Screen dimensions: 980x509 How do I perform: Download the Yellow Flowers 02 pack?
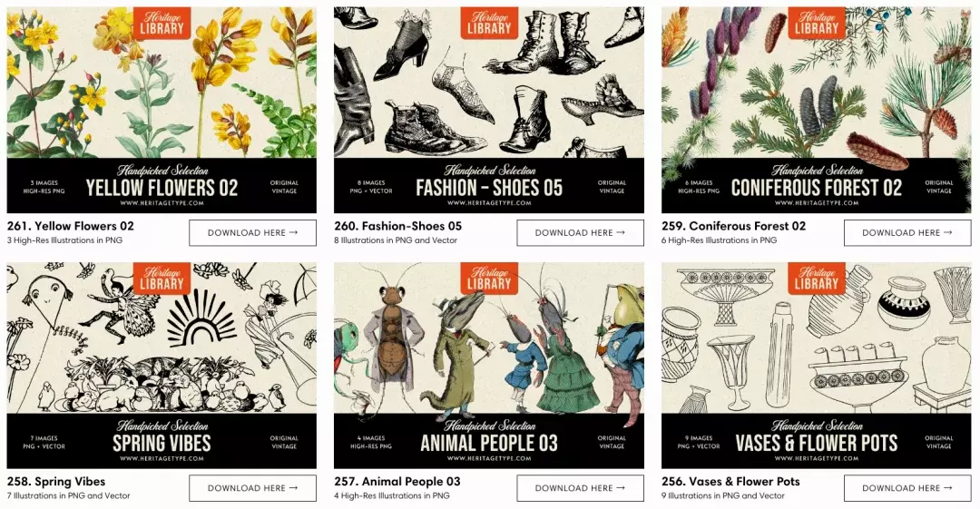point(252,232)
